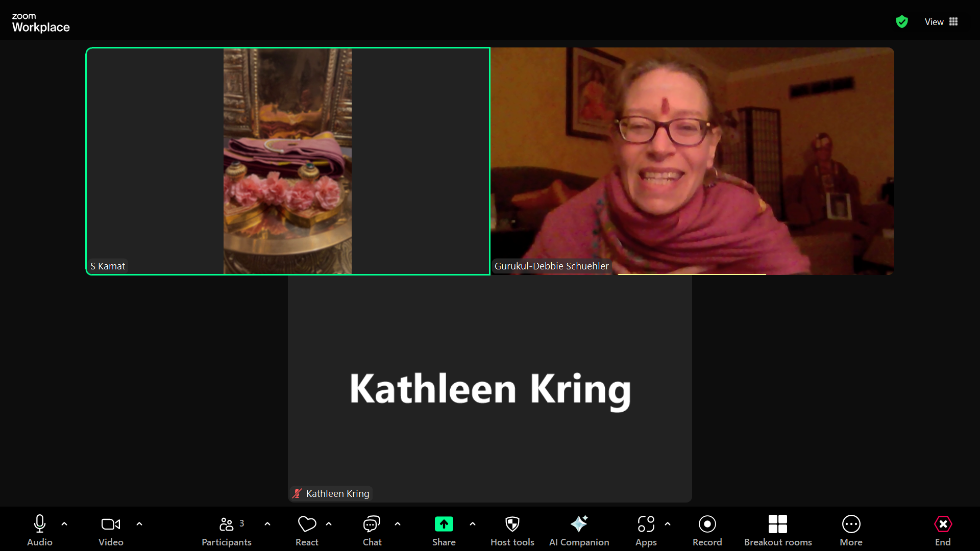Open the More options menu
This screenshot has width=980, height=551.
[851, 524]
